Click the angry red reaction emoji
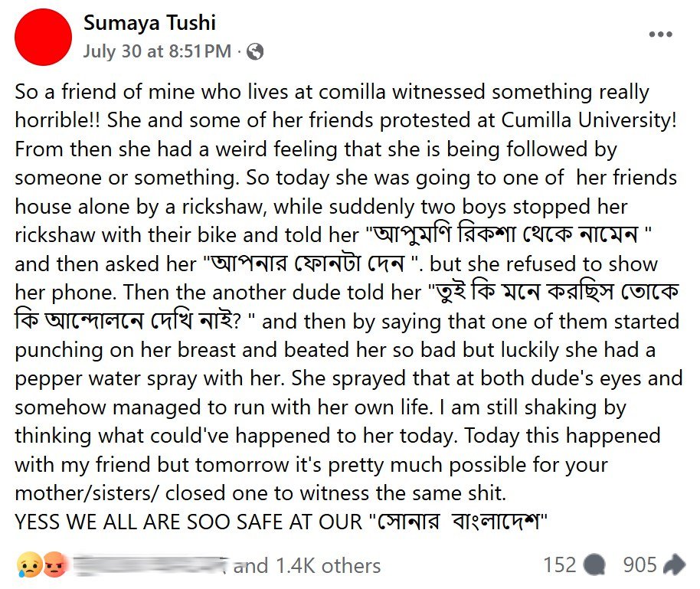 point(54,565)
